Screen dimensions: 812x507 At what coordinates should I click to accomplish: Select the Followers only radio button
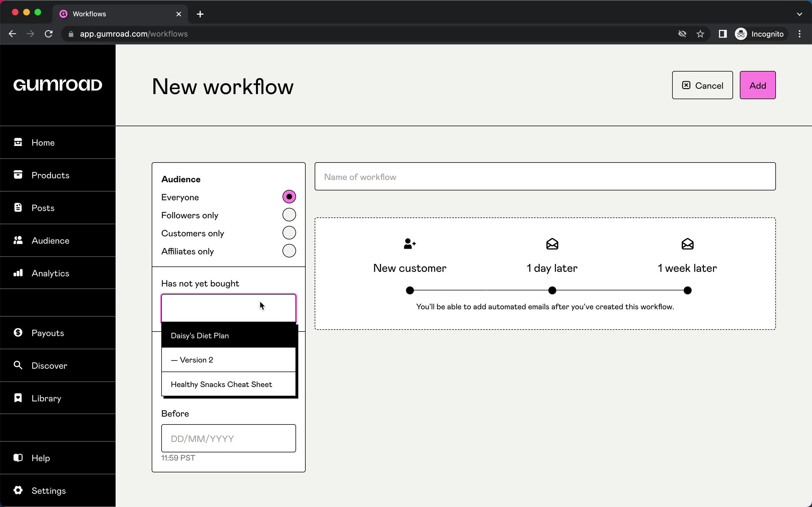click(x=289, y=215)
